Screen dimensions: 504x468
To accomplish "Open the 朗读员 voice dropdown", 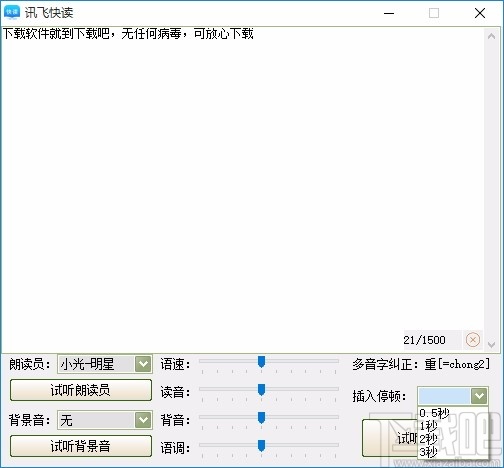I will [x=143, y=364].
